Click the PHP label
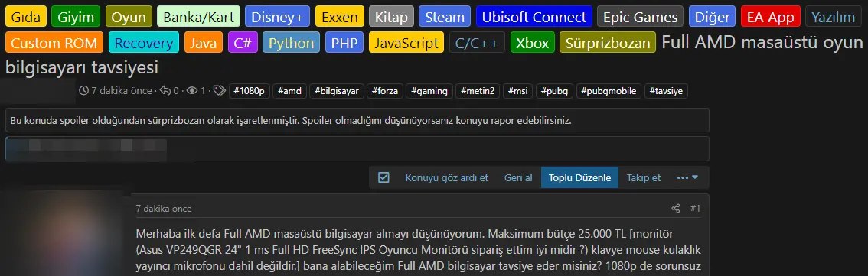The width and height of the screenshot is (868, 276). [344, 43]
